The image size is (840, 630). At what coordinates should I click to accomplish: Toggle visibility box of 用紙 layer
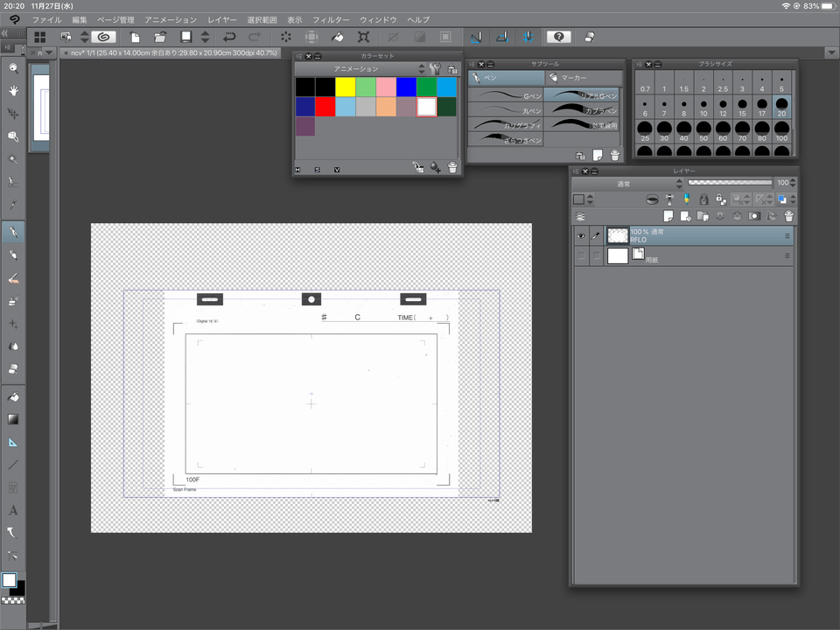click(581, 256)
